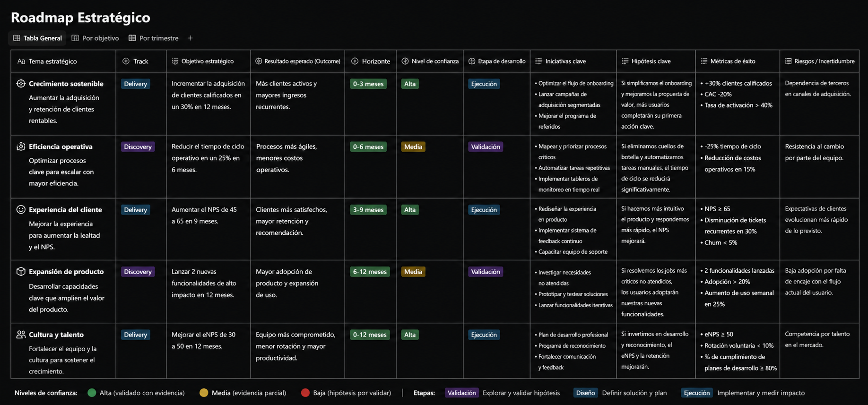868x405 pixels.
Task: Click the list icon of Riesgos / Incertidumbre column
Action: click(x=788, y=61)
